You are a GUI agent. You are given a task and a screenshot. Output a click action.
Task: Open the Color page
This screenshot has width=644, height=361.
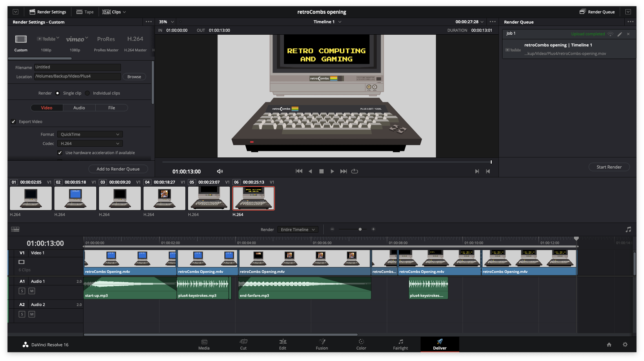(x=361, y=344)
